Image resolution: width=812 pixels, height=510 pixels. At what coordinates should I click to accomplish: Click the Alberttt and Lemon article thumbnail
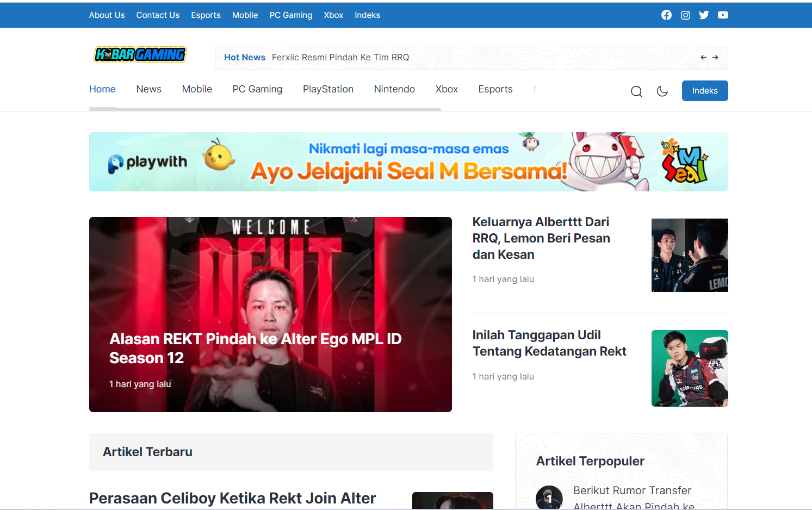(690, 255)
